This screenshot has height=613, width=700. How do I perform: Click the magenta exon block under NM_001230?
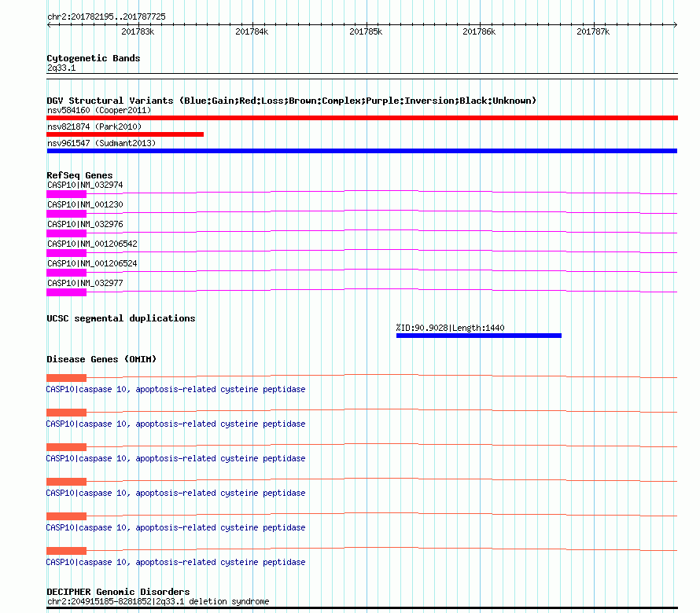67,214
